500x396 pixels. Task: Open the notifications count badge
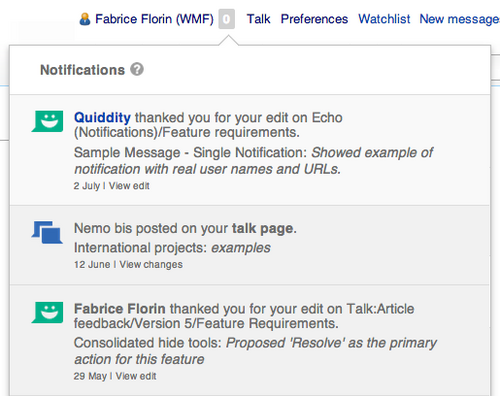(227, 19)
